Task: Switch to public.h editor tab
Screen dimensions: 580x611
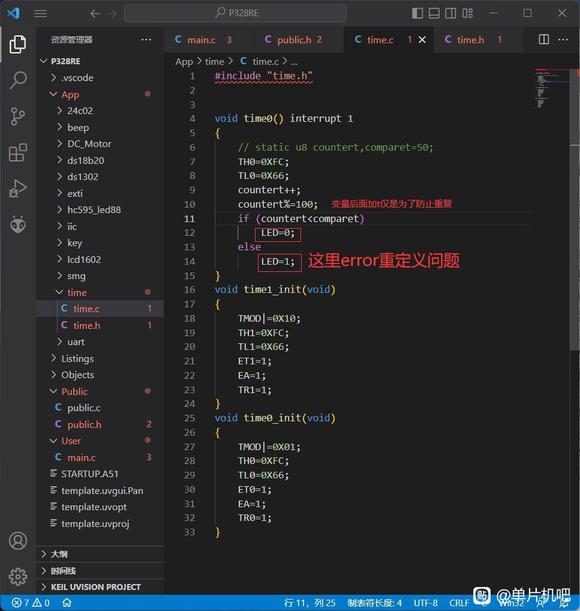Action: pyautogui.click(x=294, y=40)
